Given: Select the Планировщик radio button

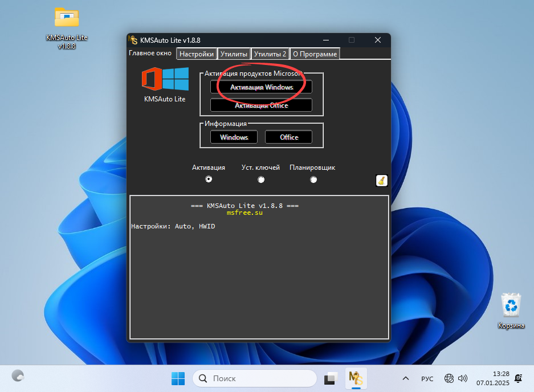Looking at the screenshot, I should (313, 179).
